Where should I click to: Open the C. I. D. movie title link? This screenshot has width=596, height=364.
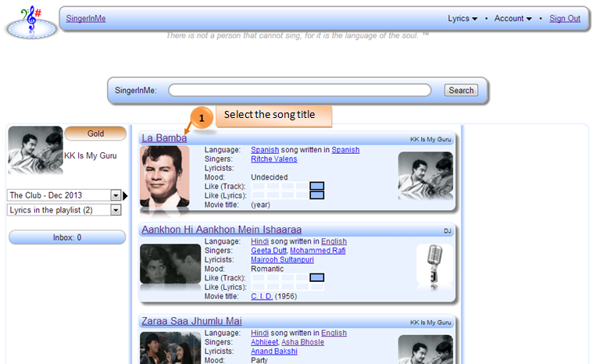pyautogui.click(x=262, y=296)
